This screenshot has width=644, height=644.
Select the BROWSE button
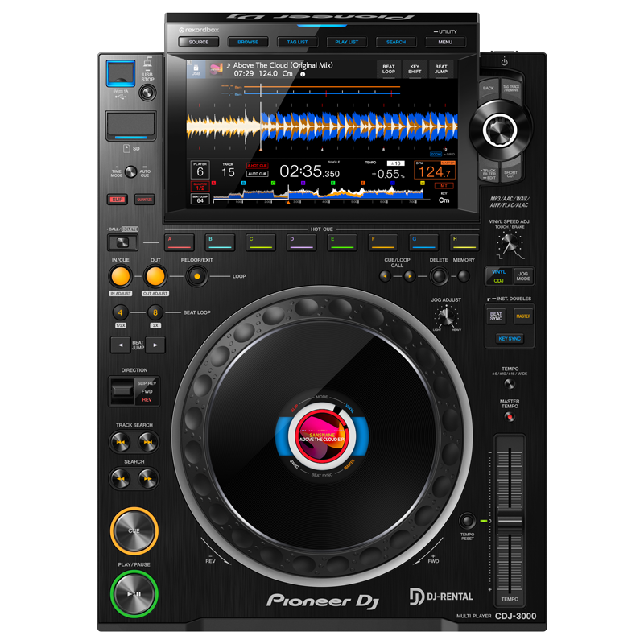pyautogui.click(x=248, y=42)
